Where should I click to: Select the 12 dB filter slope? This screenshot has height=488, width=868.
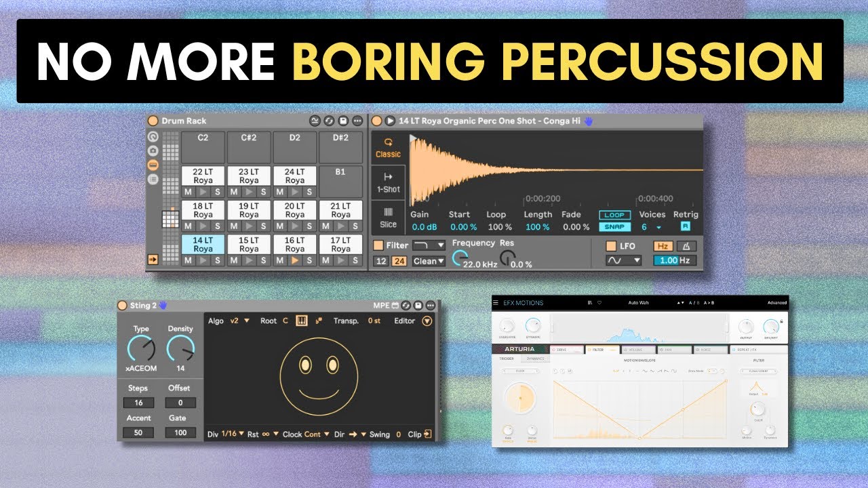coord(382,261)
